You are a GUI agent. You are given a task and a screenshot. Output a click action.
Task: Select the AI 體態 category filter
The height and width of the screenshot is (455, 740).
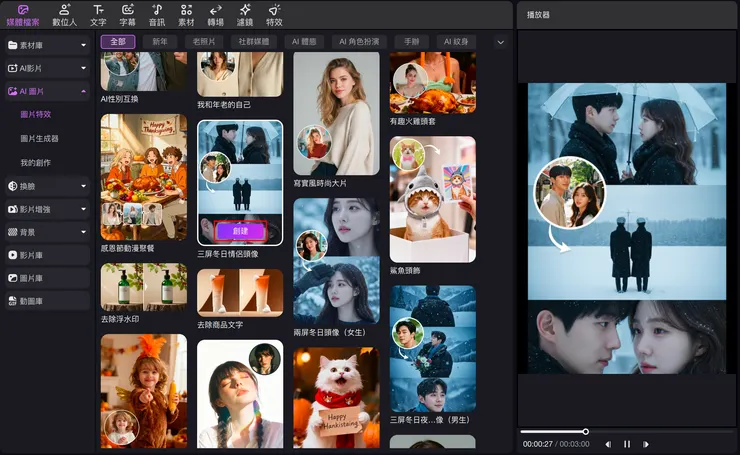point(304,42)
